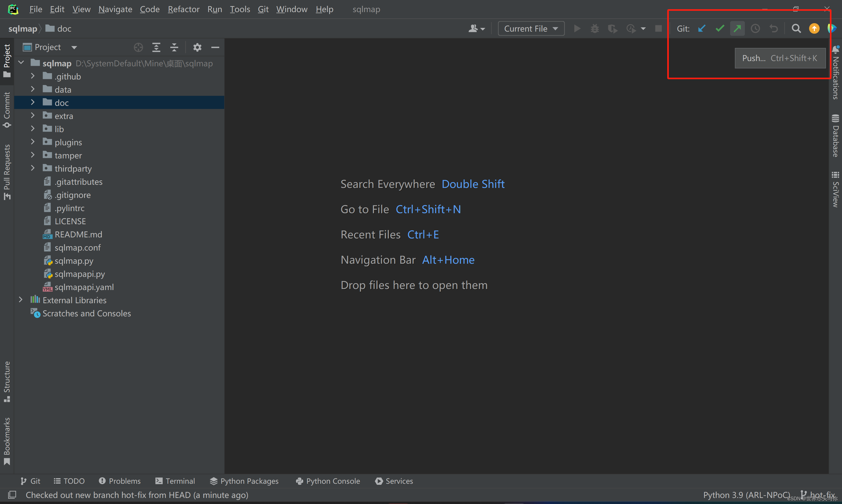Toggle the collapse all project view icon
This screenshot has width=842, height=504.
[174, 47]
